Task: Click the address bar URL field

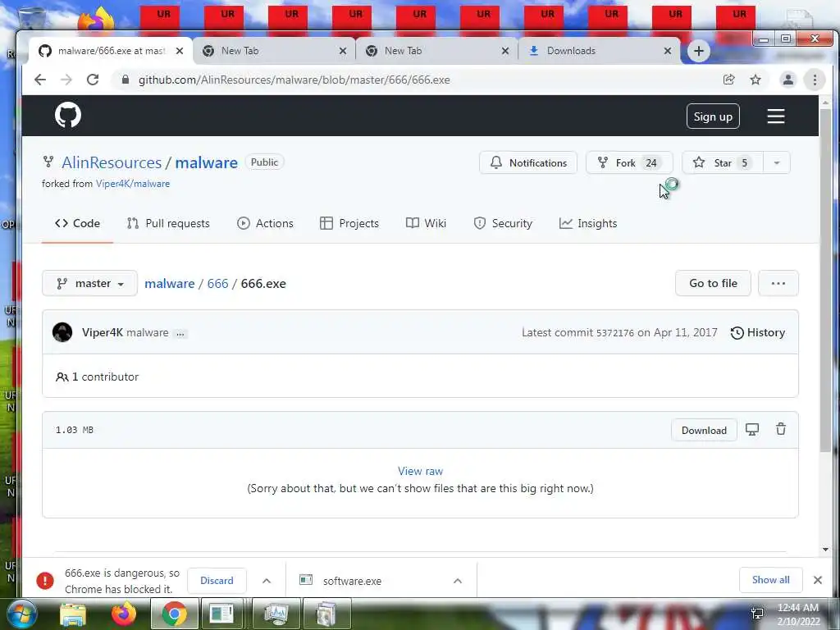Action: [x=418, y=80]
